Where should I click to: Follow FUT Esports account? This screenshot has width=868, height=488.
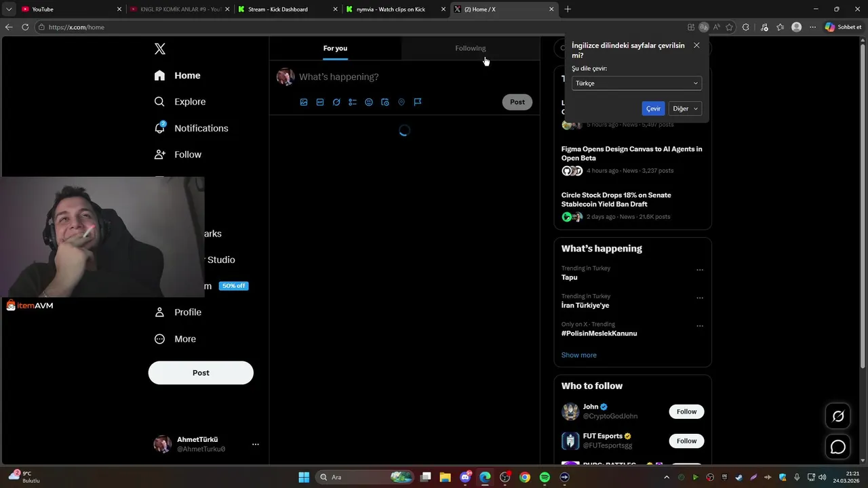tap(686, 441)
